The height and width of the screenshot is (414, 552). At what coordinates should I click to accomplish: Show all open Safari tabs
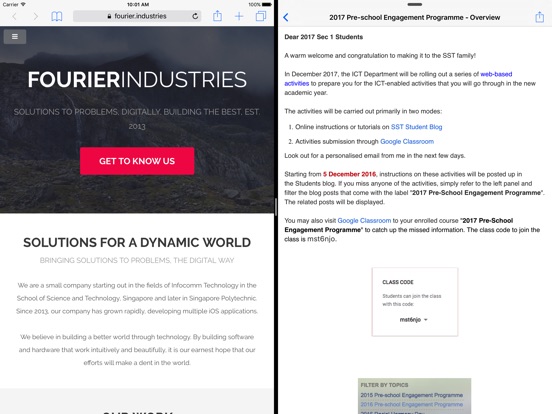coord(261,16)
